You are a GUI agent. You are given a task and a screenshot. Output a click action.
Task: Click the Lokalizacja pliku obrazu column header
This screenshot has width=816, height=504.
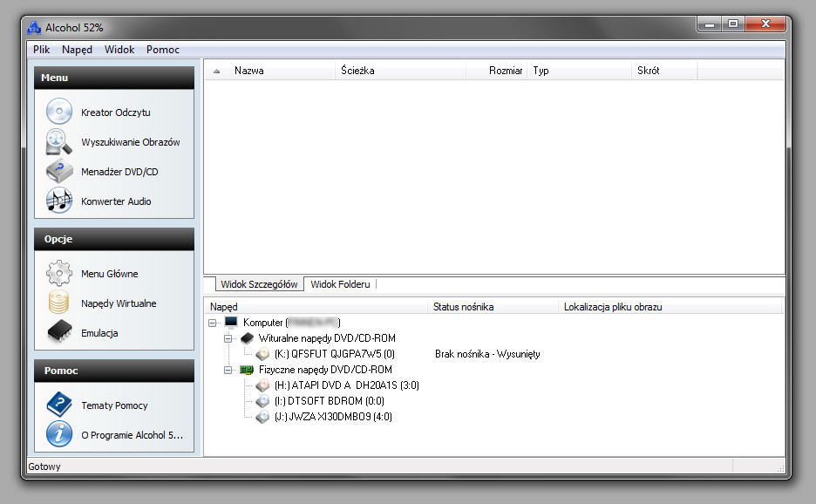click(x=670, y=307)
